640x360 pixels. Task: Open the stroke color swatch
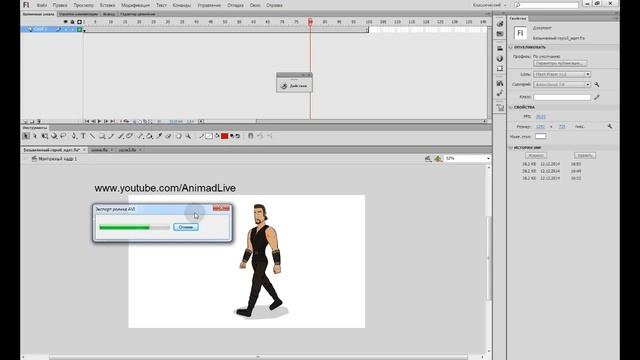(x=209, y=136)
